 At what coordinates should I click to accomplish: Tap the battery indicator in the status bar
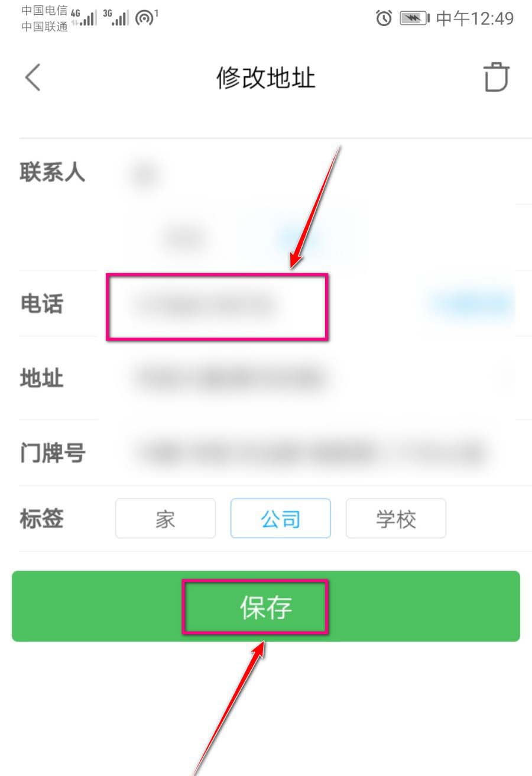click(x=415, y=18)
